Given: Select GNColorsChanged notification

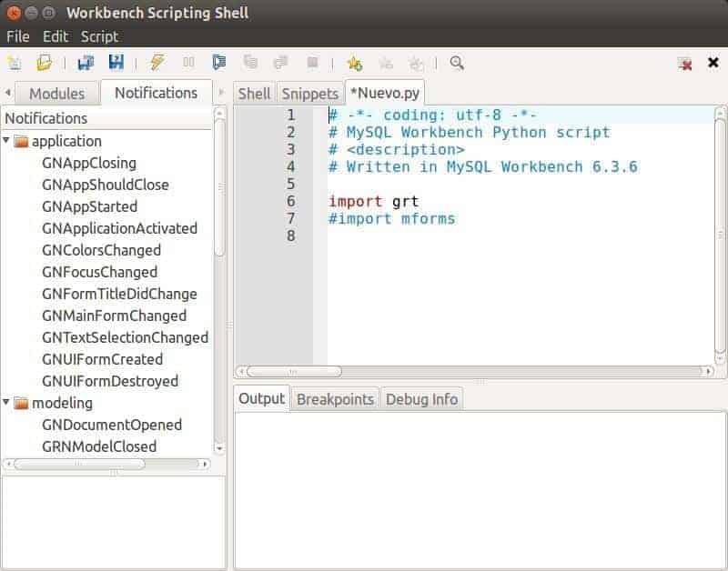Looking at the screenshot, I should click(x=101, y=250).
